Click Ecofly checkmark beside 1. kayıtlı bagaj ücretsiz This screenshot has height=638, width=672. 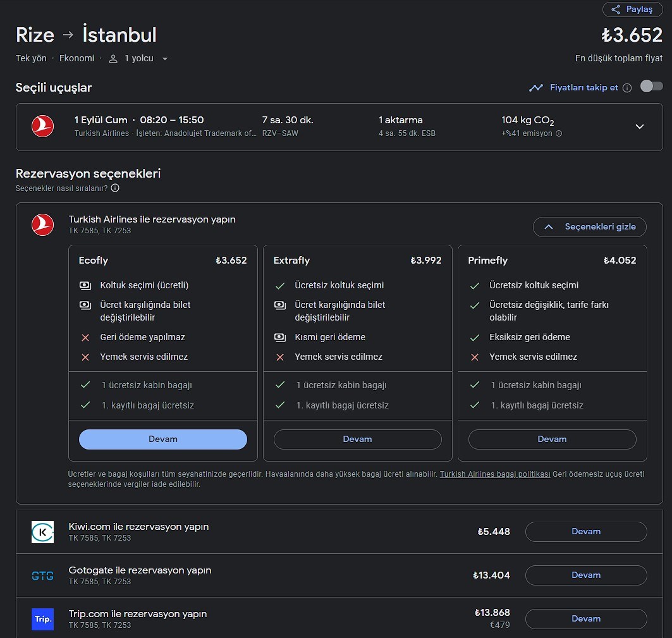pos(85,405)
